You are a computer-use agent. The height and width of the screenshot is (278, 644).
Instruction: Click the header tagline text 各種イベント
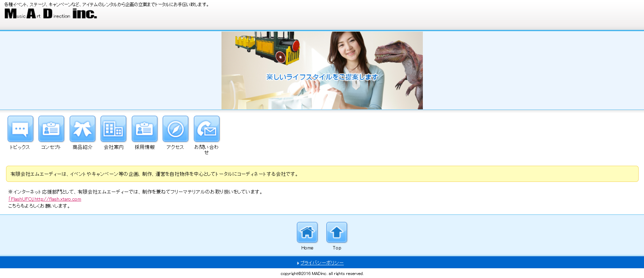pos(107,4)
